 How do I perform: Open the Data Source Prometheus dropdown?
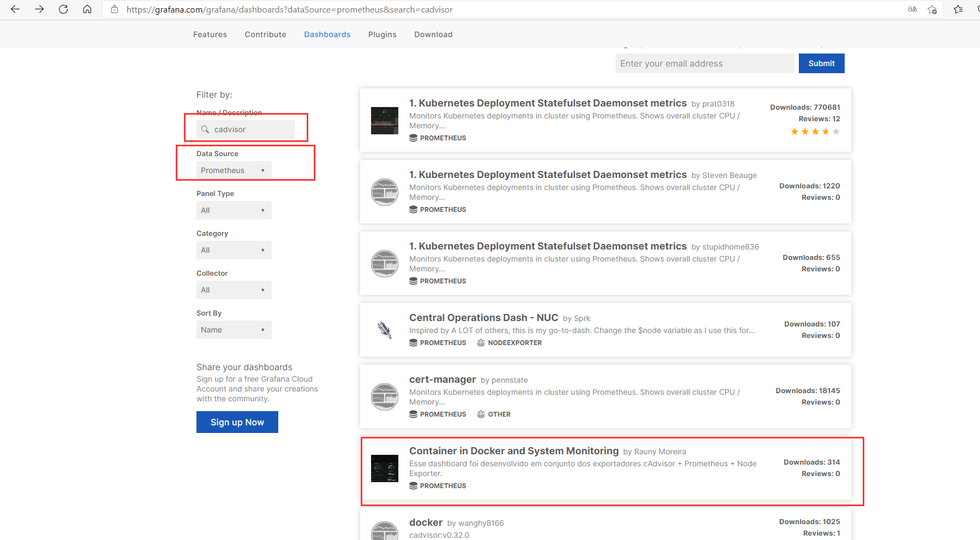pyautogui.click(x=234, y=170)
